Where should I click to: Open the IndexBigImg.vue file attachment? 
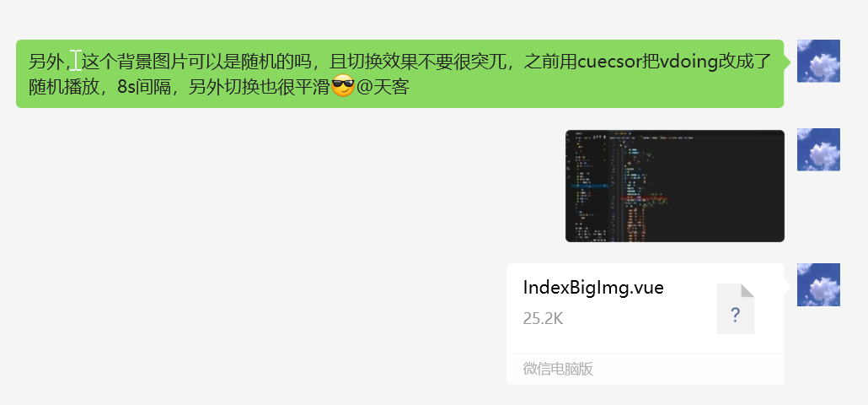tap(645, 323)
